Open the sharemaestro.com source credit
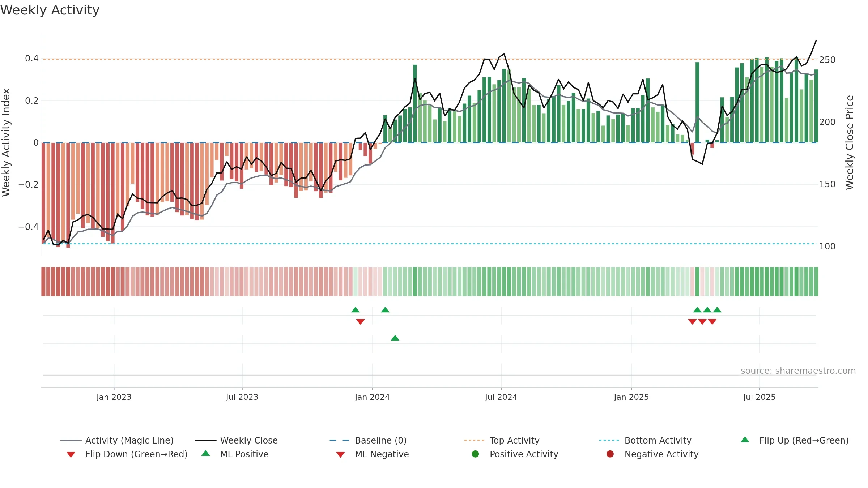The height and width of the screenshot is (488, 868). tap(798, 371)
